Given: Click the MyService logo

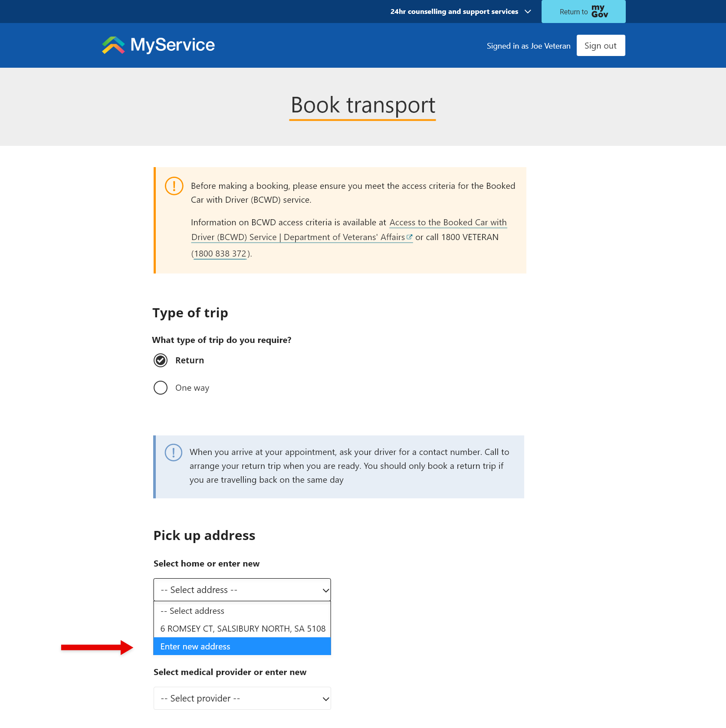Looking at the screenshot, I should [158, 45].
